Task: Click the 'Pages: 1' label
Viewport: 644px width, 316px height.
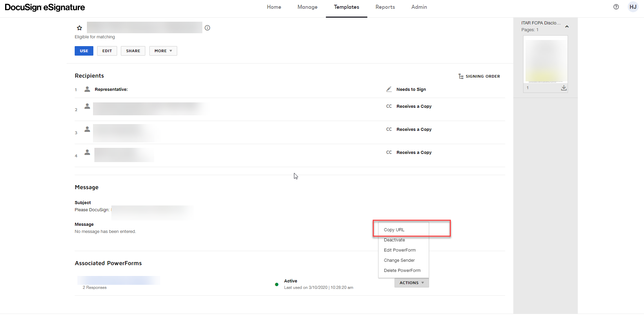Action: [530, 30]
